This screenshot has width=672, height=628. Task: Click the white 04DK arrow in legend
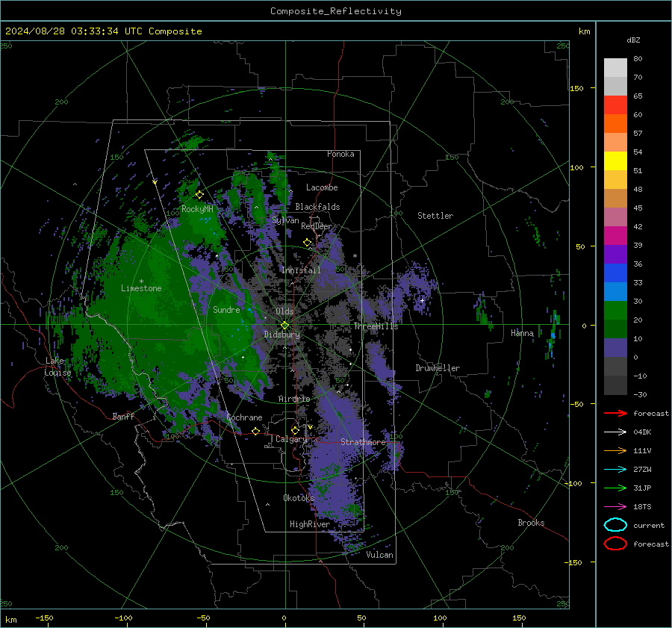click(x=615, y=432)
